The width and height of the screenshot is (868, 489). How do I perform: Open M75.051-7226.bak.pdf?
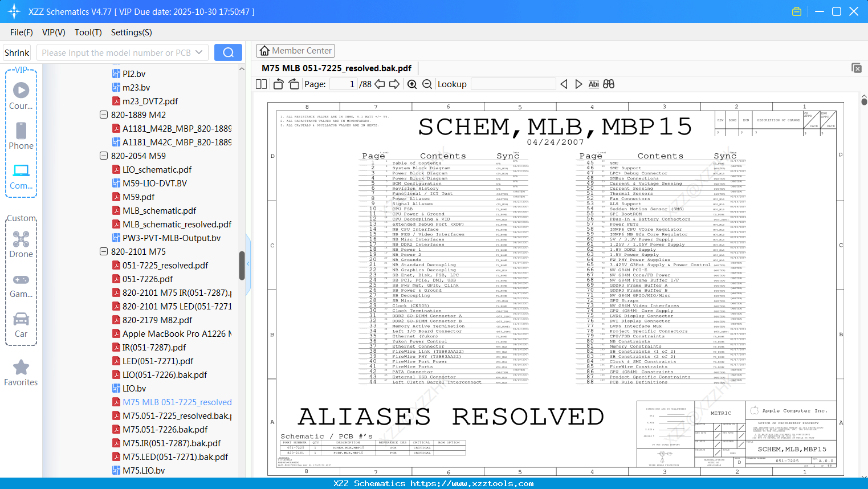click(x=165, y=429)
